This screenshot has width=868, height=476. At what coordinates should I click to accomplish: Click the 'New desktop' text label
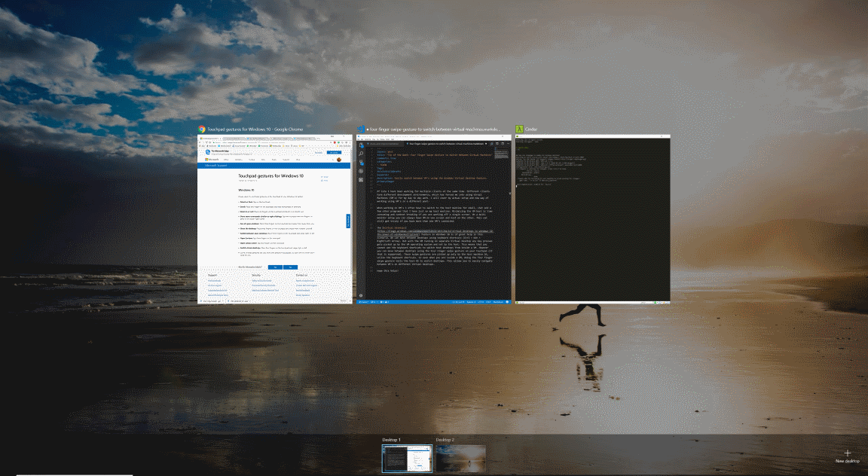coord(848,461)
